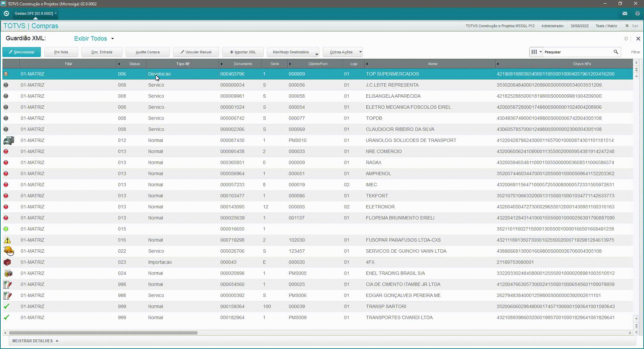Click the arrow marker before Nome column header
This screenshot has height=349, width=644.
click(367, 64)
